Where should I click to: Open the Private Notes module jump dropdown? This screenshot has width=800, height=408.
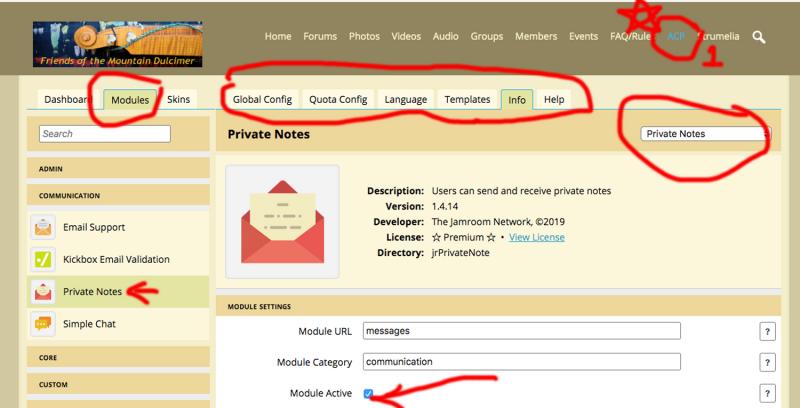(705, 134)
